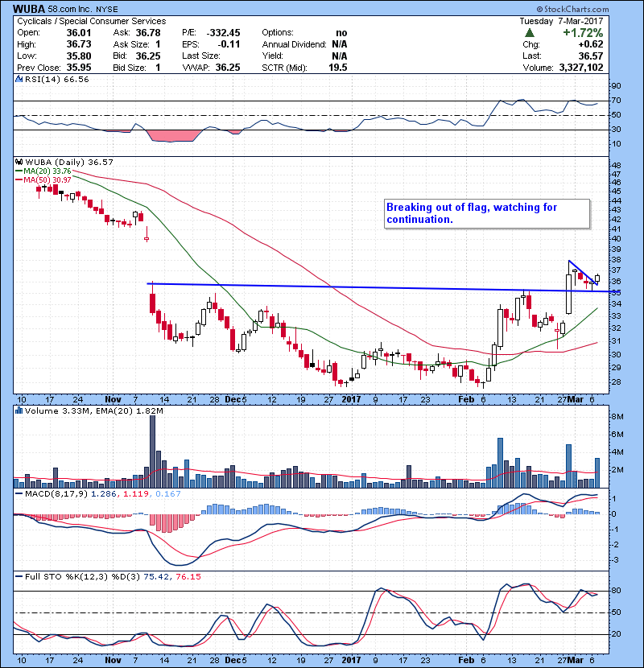Viewport: 644px width, 668px height.
Task: Click the RSI(14) 66.56 label
Action: (56, 79)
